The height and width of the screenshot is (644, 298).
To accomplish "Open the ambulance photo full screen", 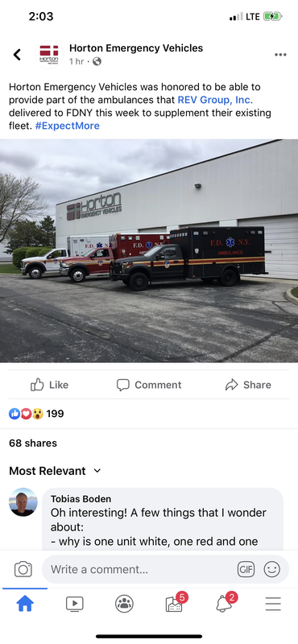I will tap(149, 250).
